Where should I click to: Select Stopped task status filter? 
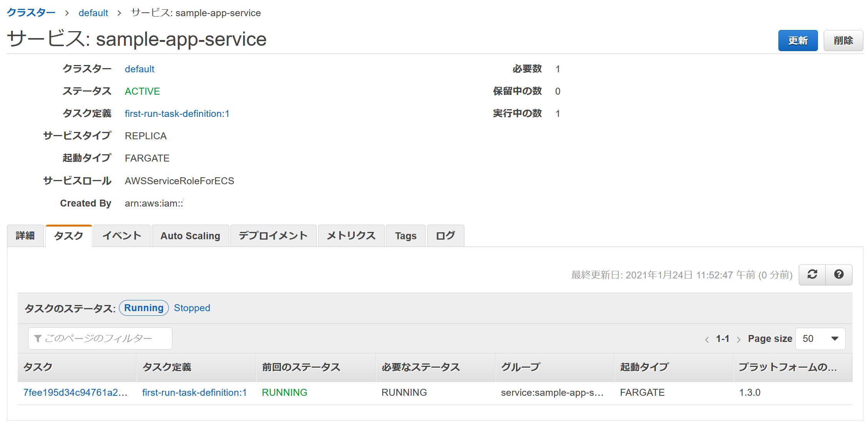(x=192, y=308)
